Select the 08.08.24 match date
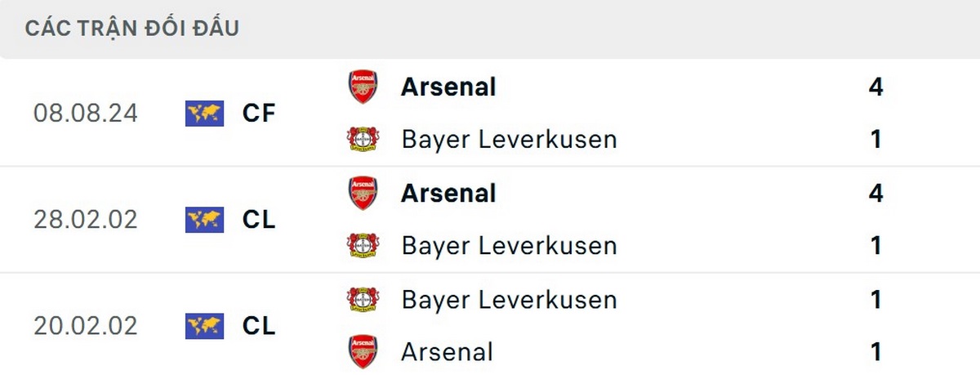 point(86,113)
